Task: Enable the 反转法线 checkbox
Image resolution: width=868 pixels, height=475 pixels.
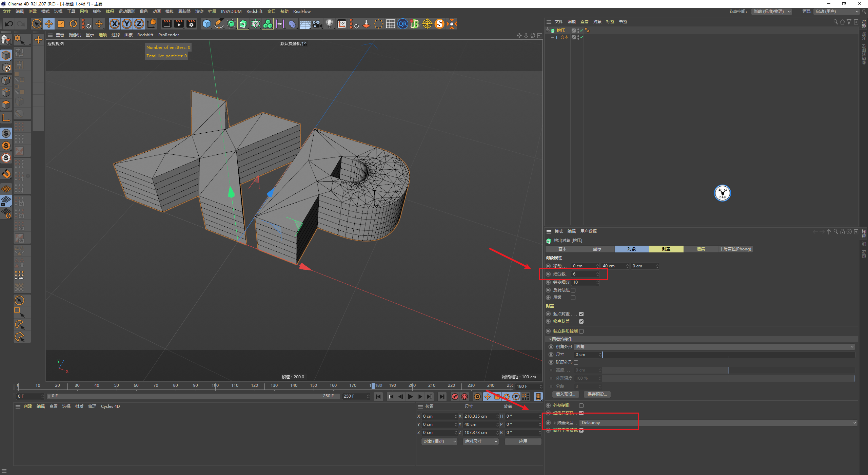Action: click(x=573, y=290)
